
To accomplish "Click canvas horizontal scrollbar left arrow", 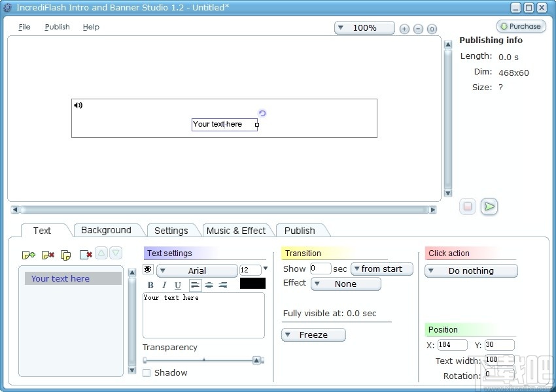I will coord(15,210).
